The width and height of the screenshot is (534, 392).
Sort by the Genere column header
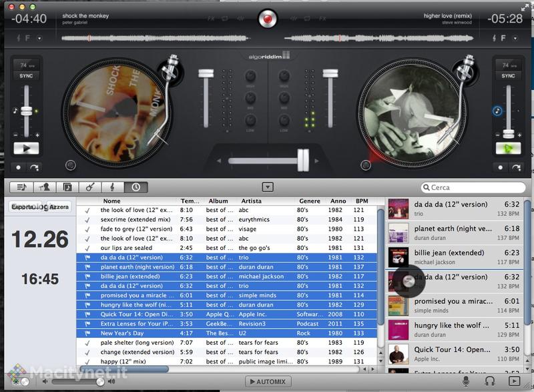point(310,201)
